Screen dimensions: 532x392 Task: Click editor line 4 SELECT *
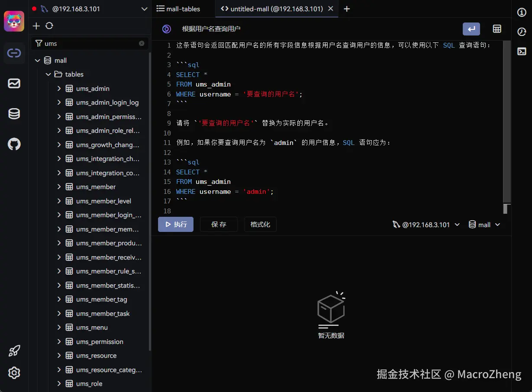(192, 75)
